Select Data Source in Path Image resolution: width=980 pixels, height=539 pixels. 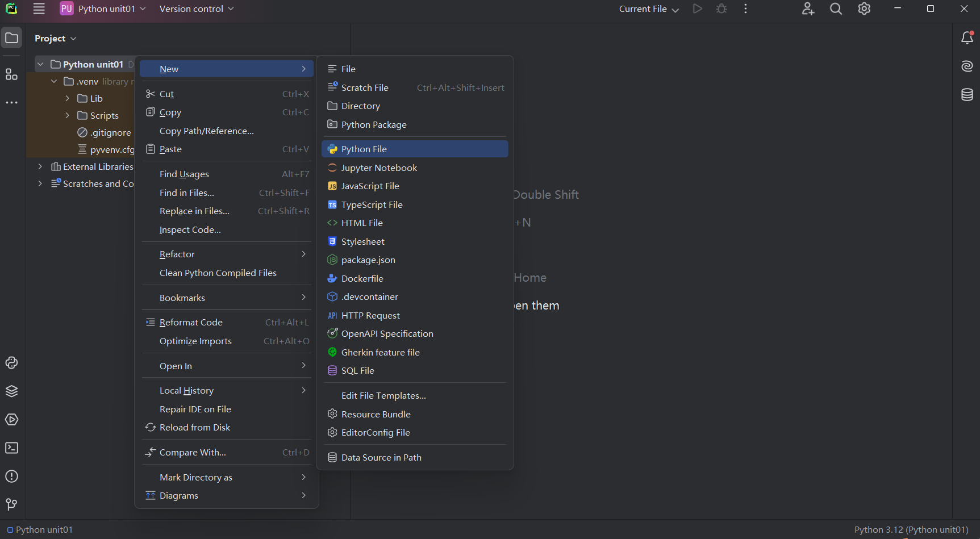coord(415,457)
